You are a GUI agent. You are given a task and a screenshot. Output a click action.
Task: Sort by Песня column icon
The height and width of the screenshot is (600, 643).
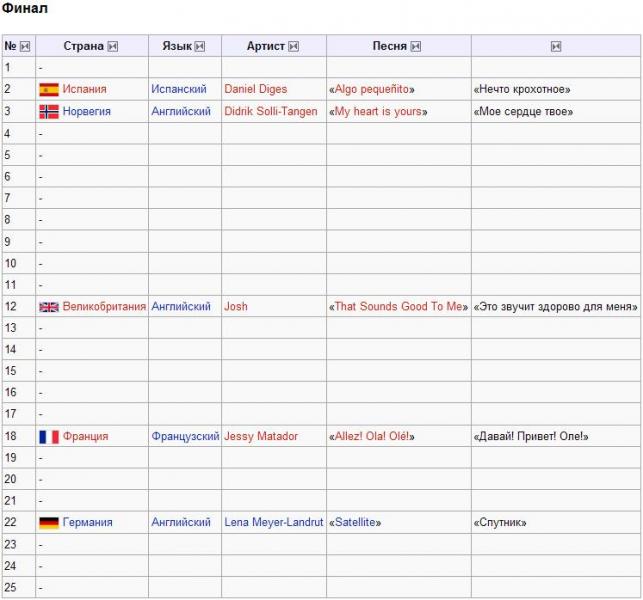point(415,46)
